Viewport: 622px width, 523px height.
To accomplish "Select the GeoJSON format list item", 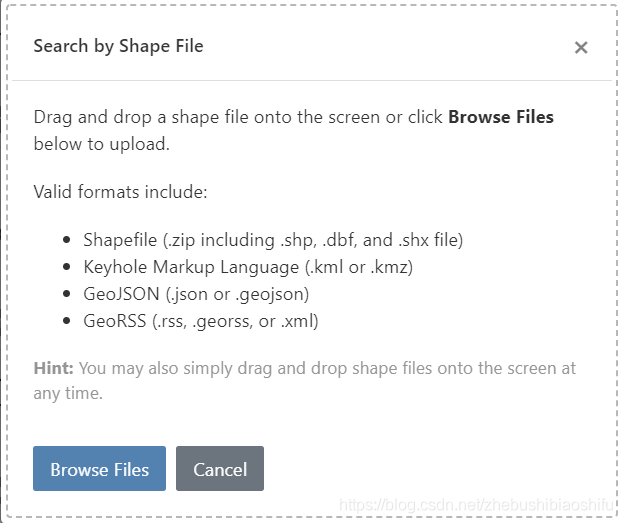I will click(x=196, y=294).
